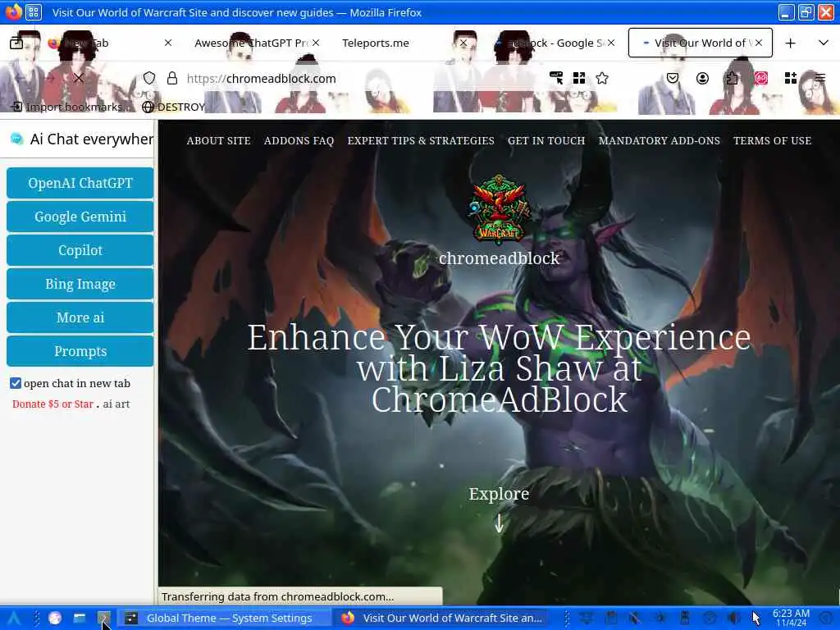The width and height of the screenshot is (840, 630).
Task: Open the TERMS OF USE menu item
Action: (x=772, y=140)
